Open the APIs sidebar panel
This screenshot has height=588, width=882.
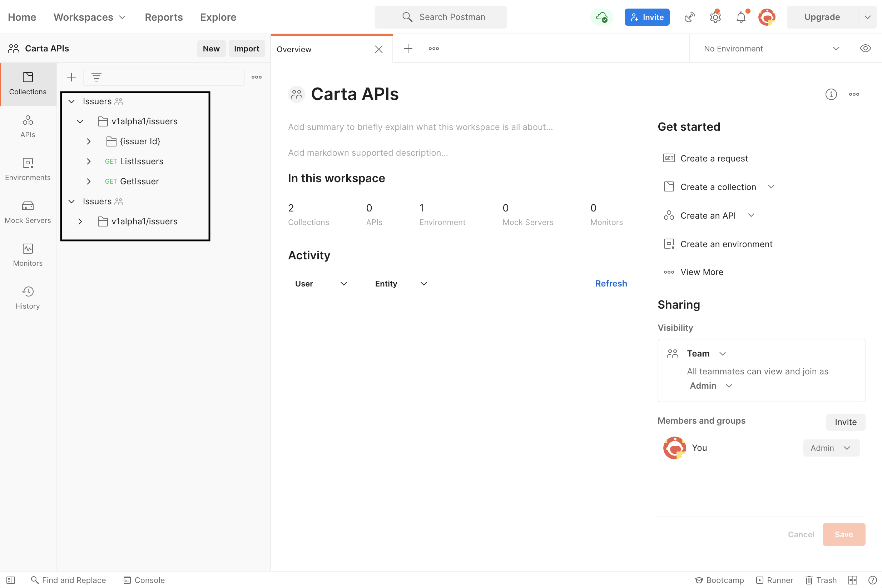coord(28,127)
